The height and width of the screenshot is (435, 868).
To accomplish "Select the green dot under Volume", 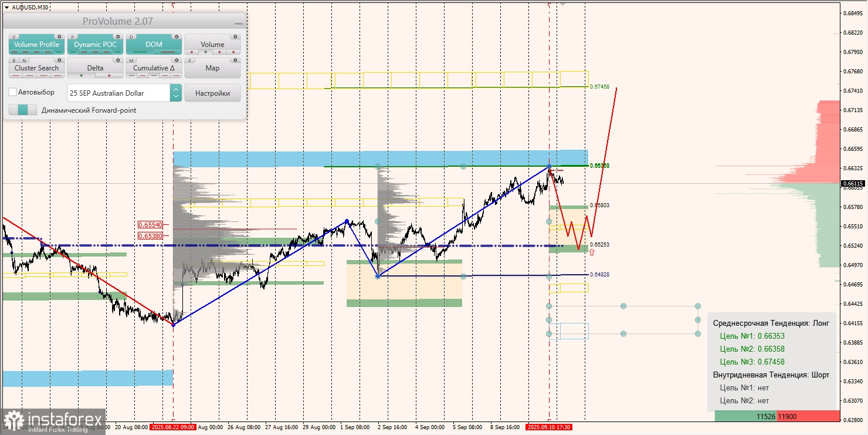I will 204,52.
